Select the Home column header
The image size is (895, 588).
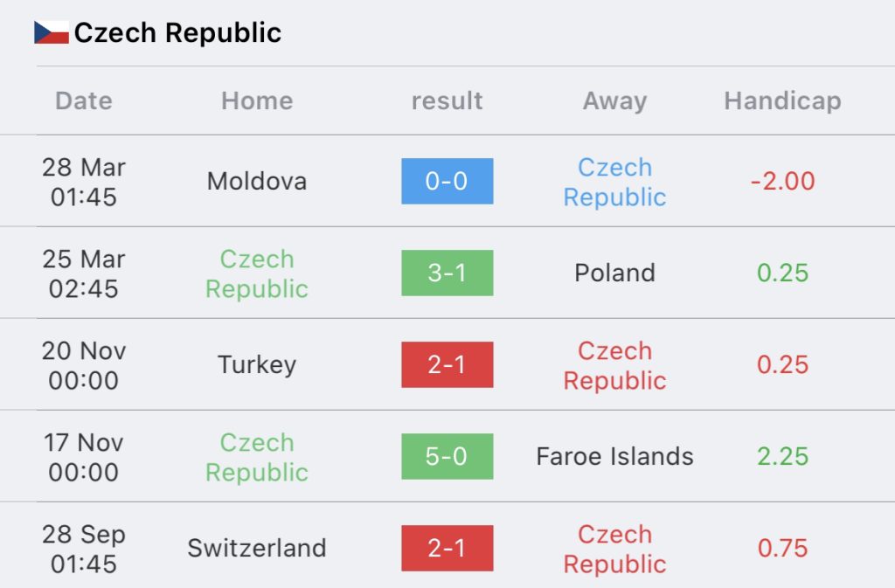click(257, 101)
